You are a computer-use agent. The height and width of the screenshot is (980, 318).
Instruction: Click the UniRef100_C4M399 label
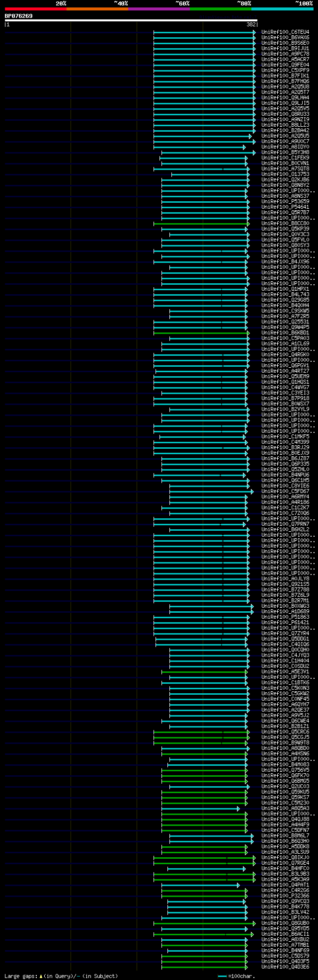(285, 442)
